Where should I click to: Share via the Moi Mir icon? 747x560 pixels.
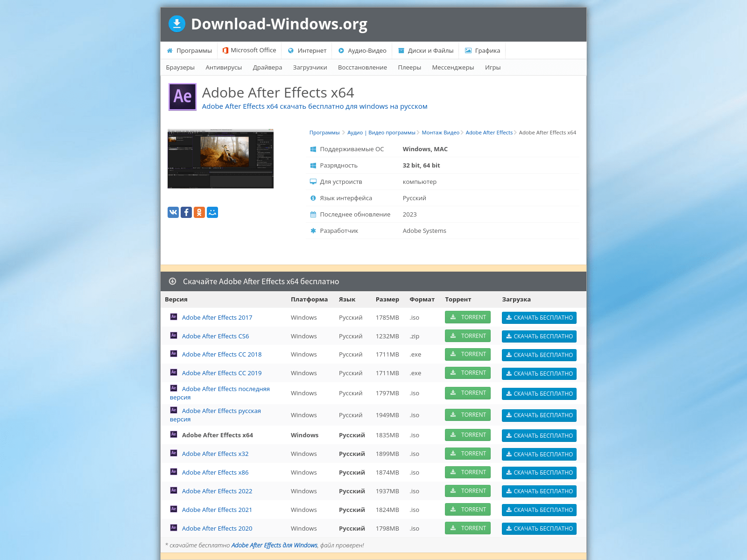click(212, 212)
